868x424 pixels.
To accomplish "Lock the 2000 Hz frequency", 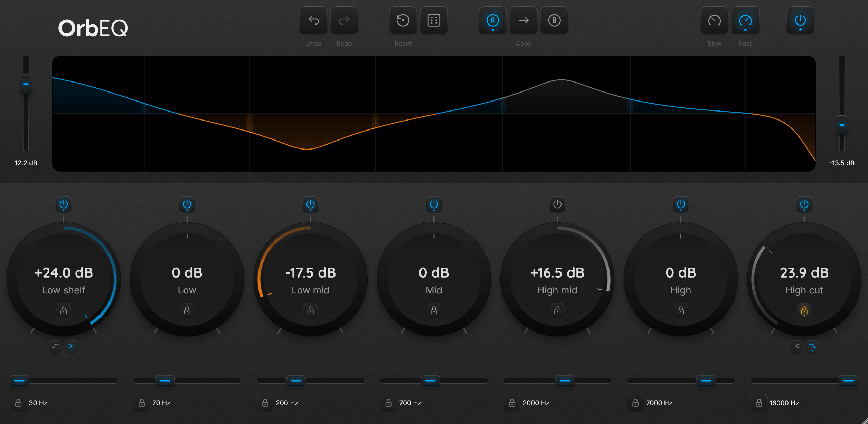I will pos(512,403).
